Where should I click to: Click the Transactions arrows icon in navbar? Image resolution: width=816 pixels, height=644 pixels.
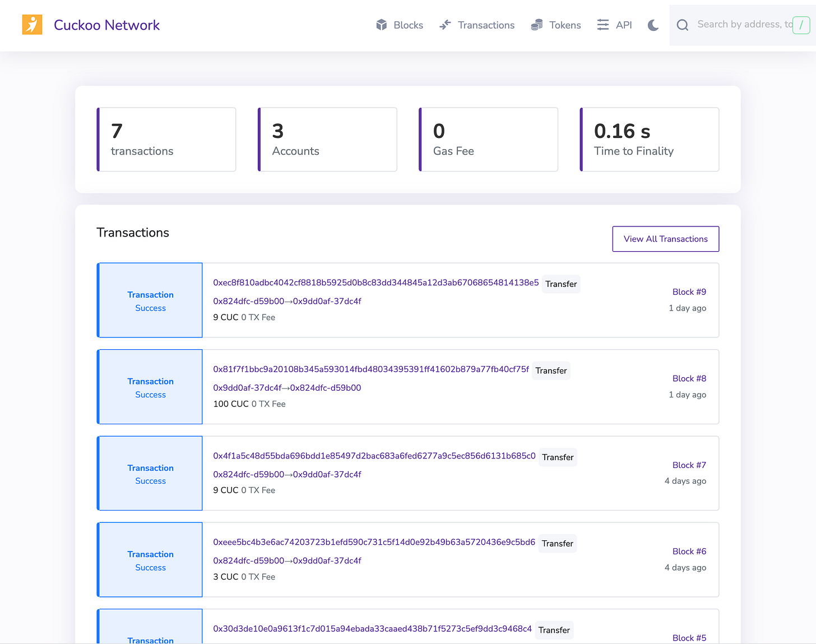[x=445, y=25]
